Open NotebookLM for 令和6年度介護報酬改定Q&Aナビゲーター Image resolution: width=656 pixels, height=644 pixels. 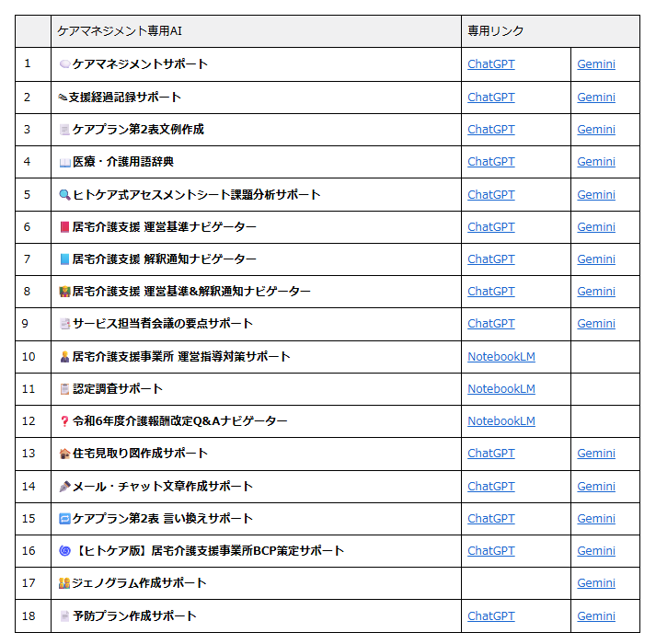click(501, 420)
